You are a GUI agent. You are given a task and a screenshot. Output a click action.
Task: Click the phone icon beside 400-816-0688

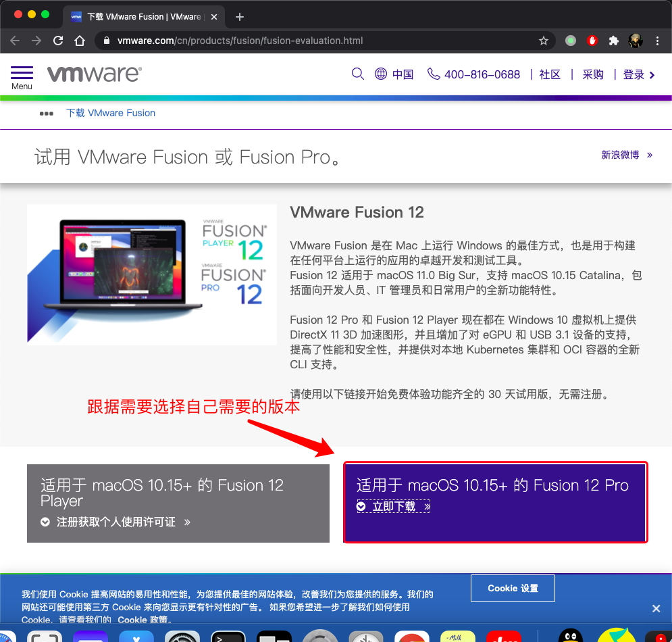434,74
